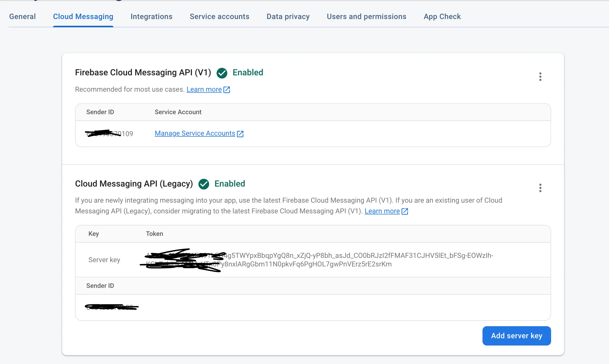
Task: Go to the Service accounts tab
Action: coord(219,17)
